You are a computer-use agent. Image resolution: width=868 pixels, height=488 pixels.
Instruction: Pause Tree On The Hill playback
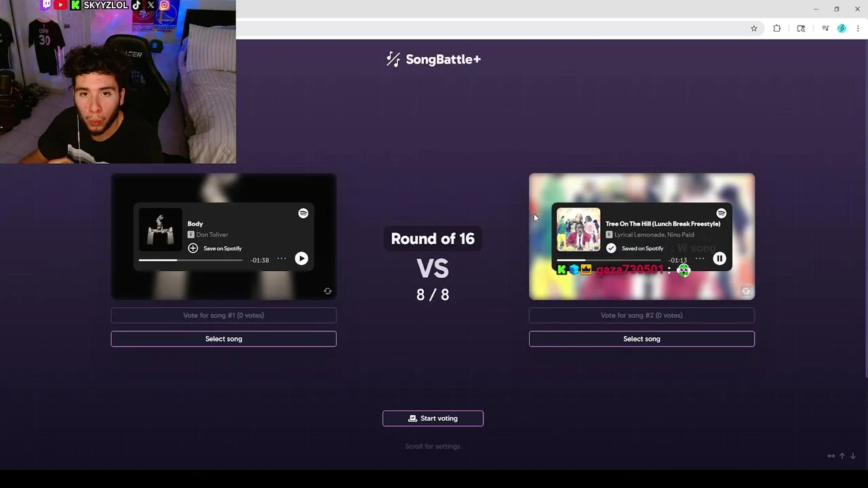point(719,258)
